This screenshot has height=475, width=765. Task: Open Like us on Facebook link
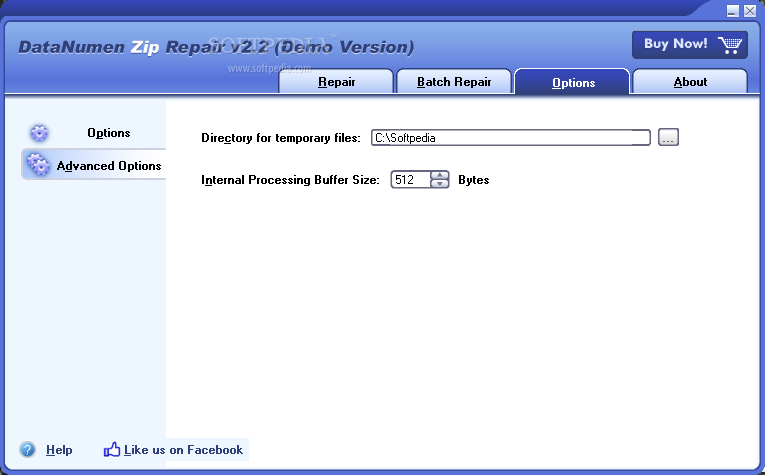[x=183, y=450]
